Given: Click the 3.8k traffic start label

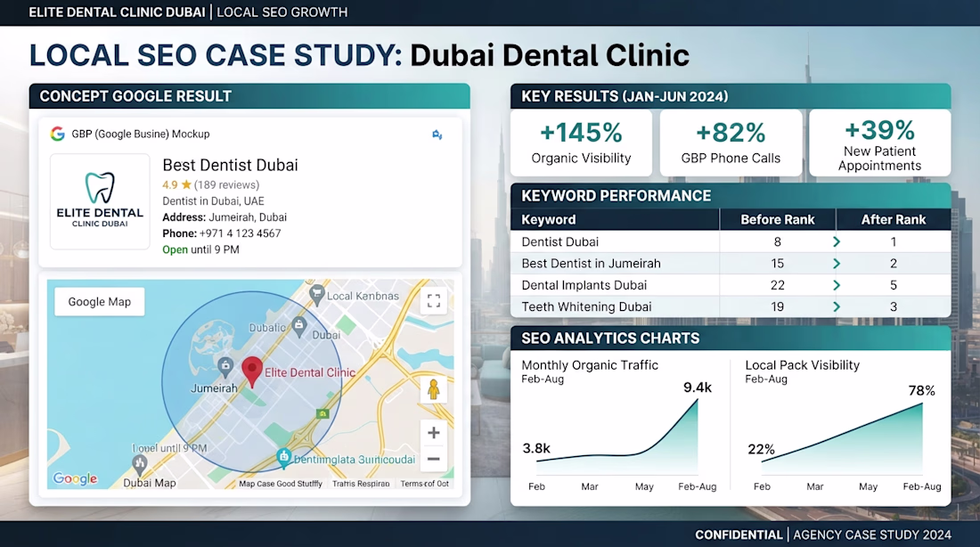Looking at the screenshot, I should pos(536,448).
